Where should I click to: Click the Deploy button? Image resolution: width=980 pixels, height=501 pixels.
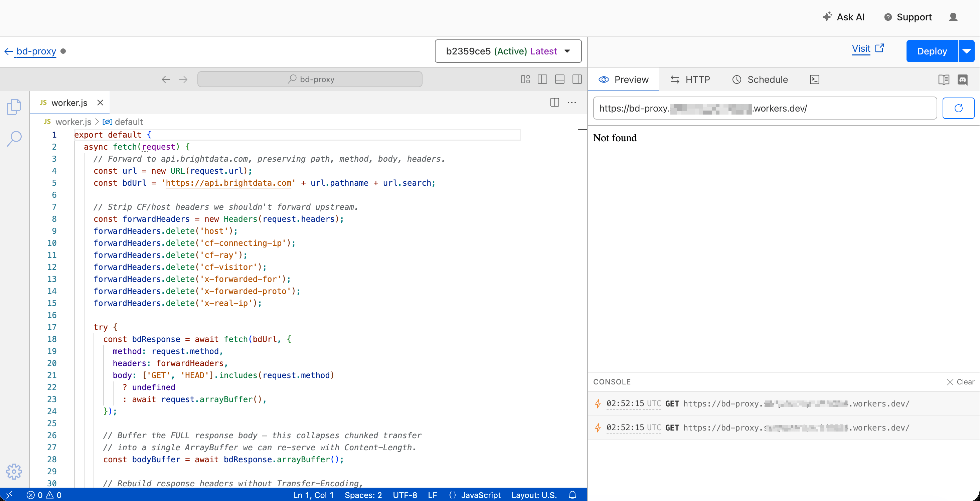click(x=932, y=51)
